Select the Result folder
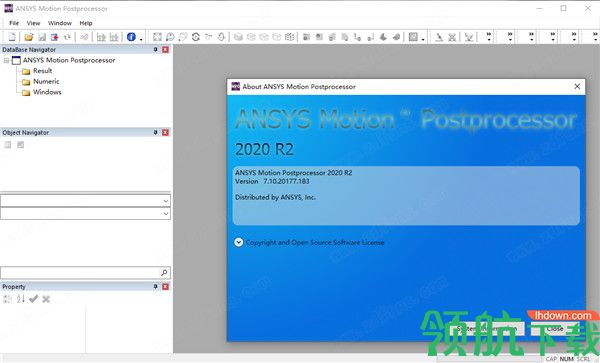 (x=42, y=71)
